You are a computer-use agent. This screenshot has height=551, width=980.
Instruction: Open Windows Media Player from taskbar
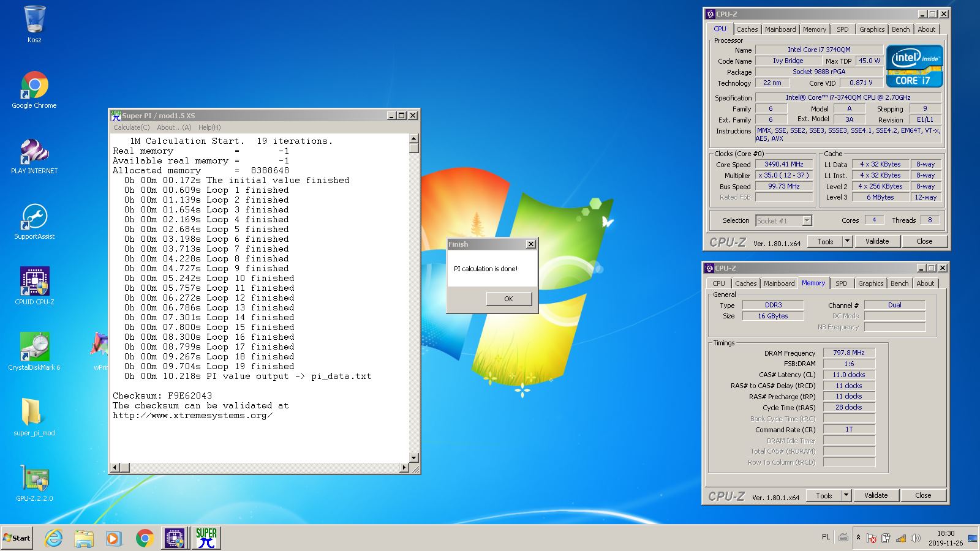coord(114,538)
